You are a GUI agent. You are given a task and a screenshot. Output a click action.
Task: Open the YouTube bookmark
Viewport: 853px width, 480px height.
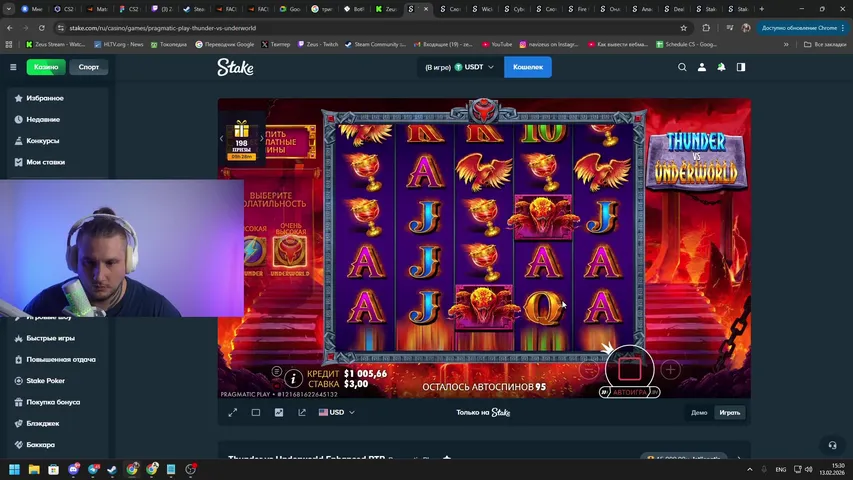(497, 44)
